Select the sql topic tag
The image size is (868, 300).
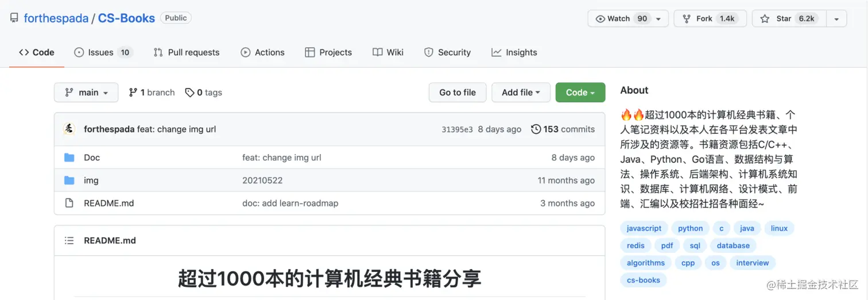tap(695, 245)
